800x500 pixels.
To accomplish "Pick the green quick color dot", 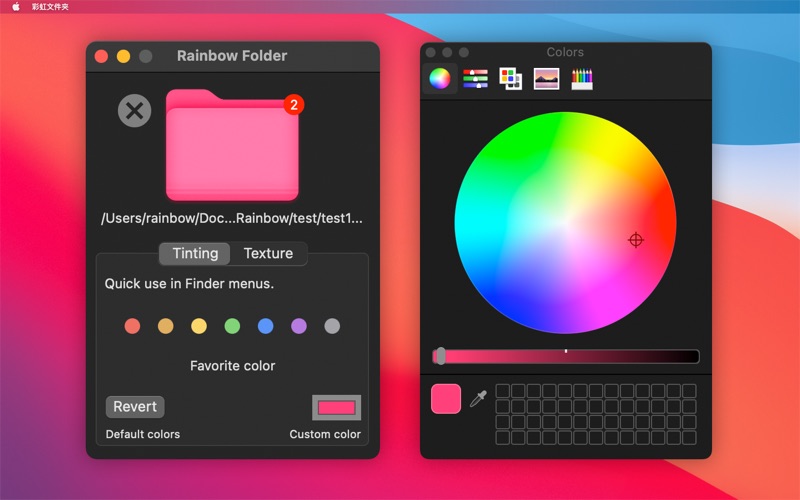I will (x=232, y=326).
